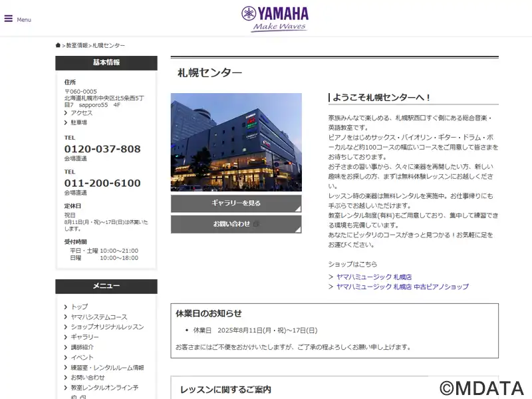Open the 駐車場 link
Image resolution: width=532 pixels, height=399 pixels.
click(x=78, y=122)
